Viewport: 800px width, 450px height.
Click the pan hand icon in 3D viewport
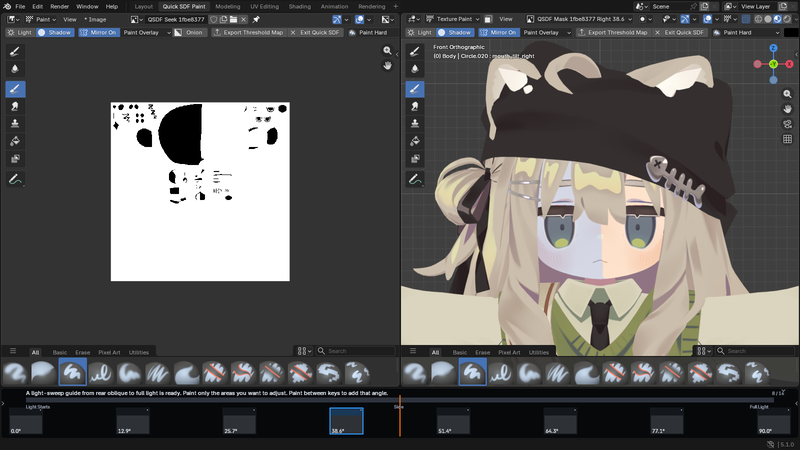click(x=787, y=109)
